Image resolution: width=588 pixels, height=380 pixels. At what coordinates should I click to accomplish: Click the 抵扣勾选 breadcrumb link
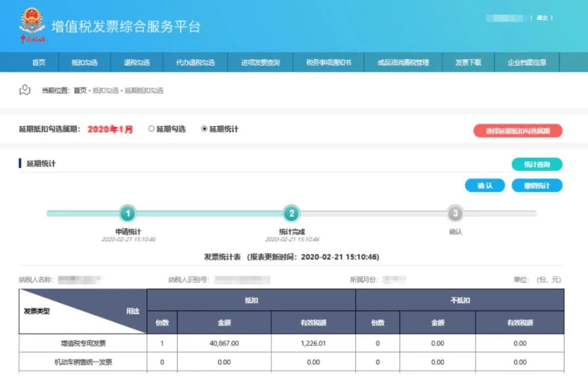point(106,90)
